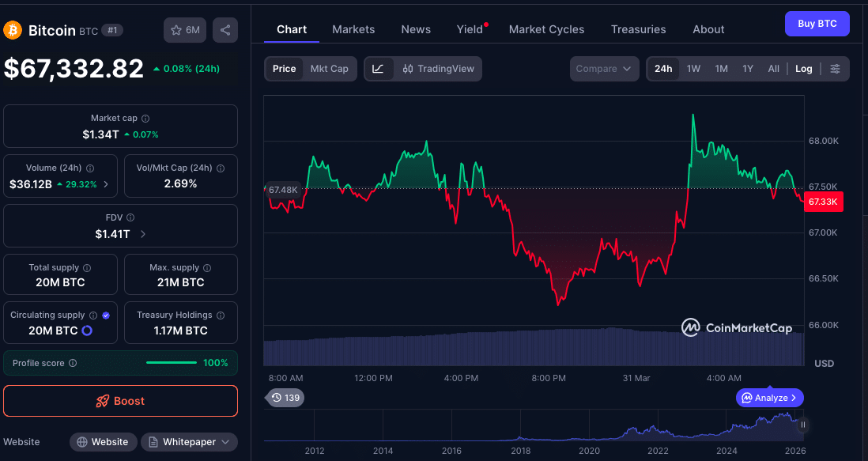This screenshot has width=868, height=461.
Task: Set chart range to 1Y
Action: [748, 69]
